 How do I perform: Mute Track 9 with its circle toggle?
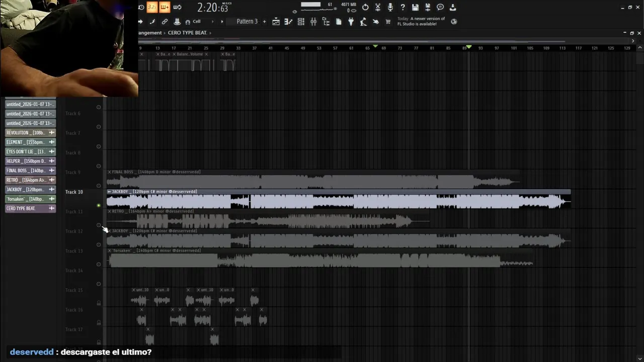pyautogui.click(x=99, y=186)
